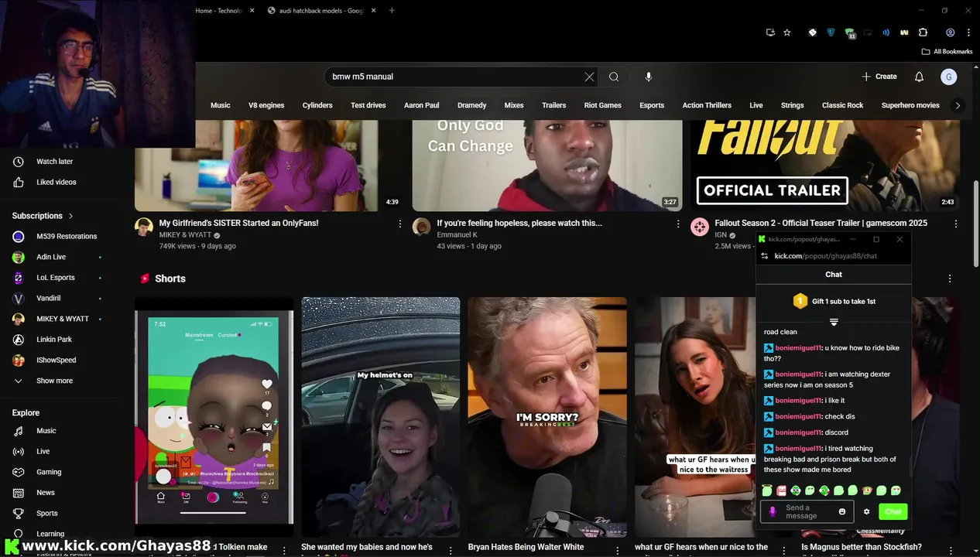The width and height of the screenshot is (980, 557).
Task: Open options for 'If you're feeling hopeless' video
Action: [x=678, y=224]
